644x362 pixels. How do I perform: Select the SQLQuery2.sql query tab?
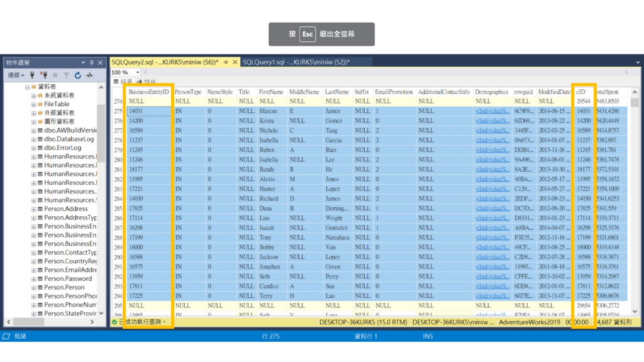(165, 62)
